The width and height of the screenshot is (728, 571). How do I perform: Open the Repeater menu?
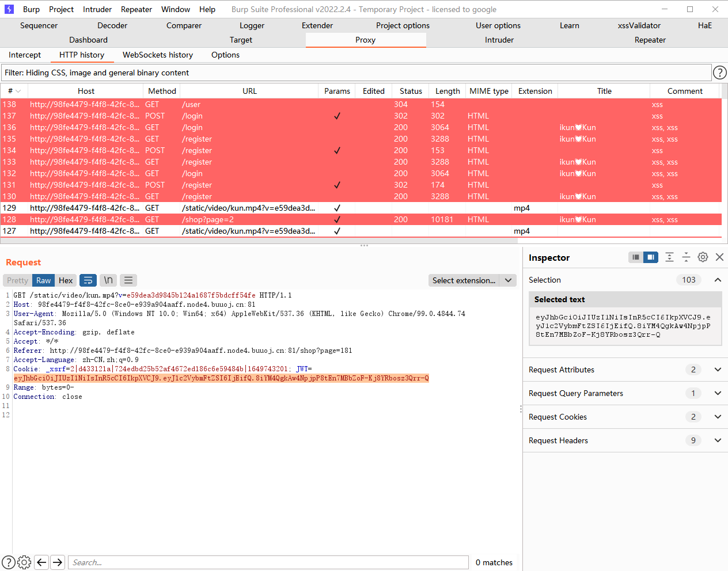click(136, 9)
